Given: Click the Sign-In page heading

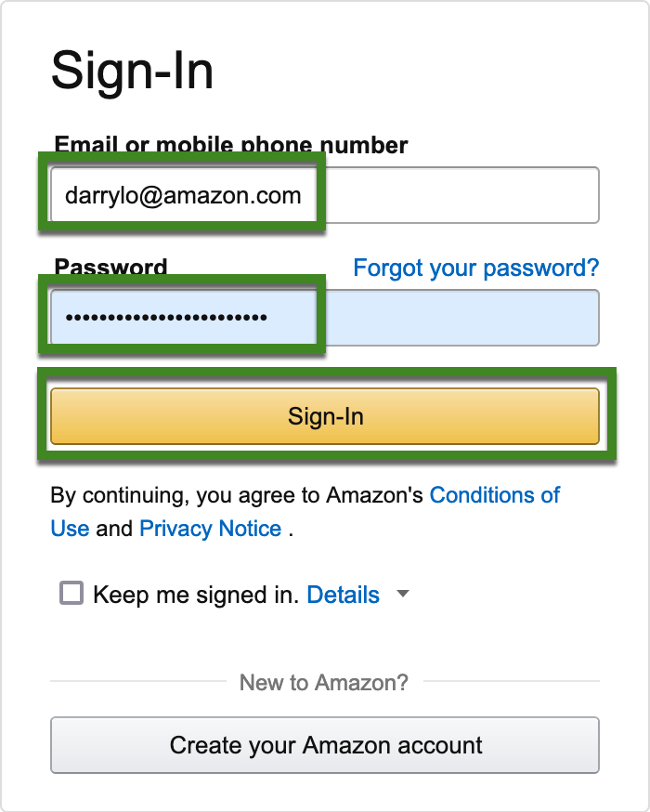Looking at the screenshot, I should 132,72.
